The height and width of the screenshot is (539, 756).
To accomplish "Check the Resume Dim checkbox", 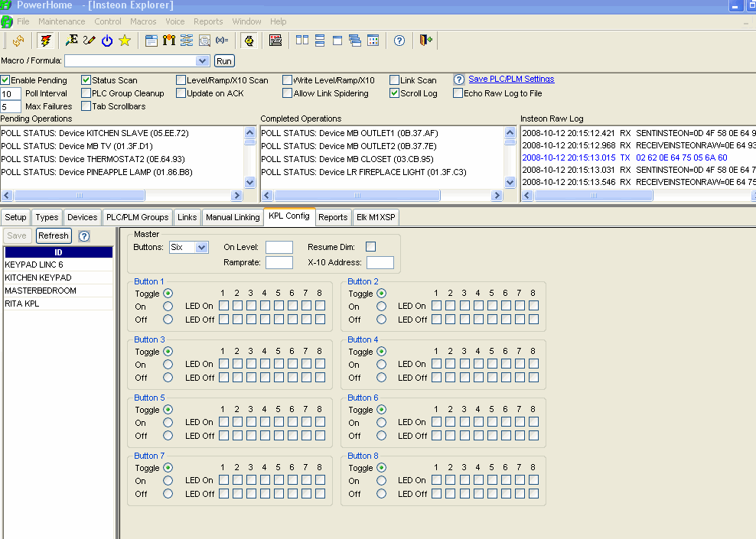I will 371,247.
